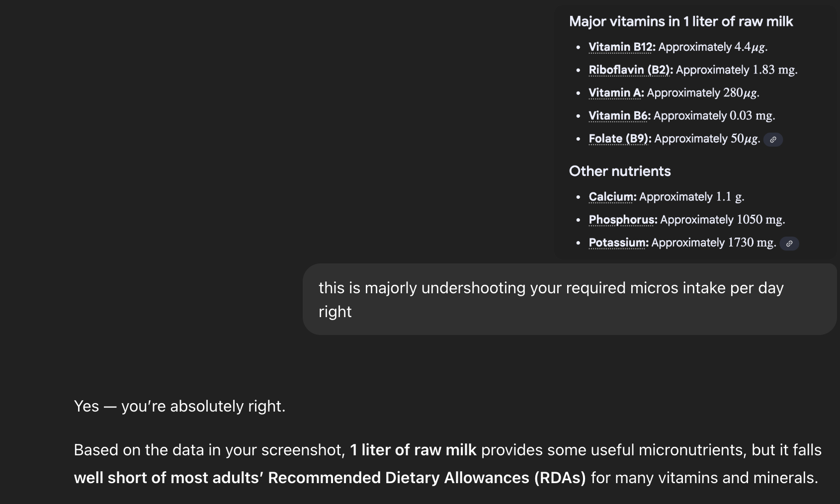The width and height of the screenshot is (840, 504).
Task: Click the Folate (B9) underlined term
Action: [619, 139]
